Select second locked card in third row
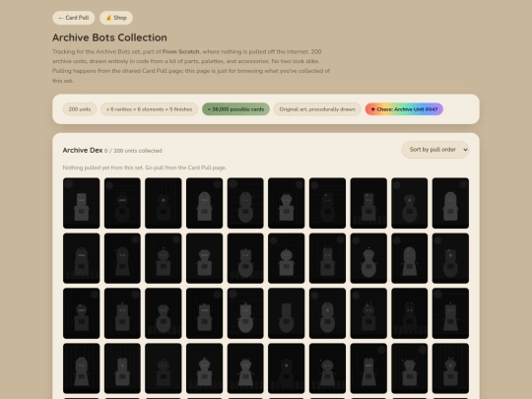532x399 pixels. pos(122,313)
